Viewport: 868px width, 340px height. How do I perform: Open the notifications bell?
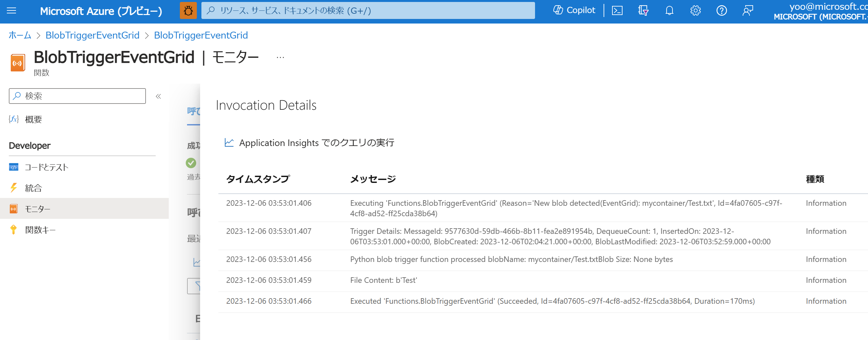[x=669, y=10]
